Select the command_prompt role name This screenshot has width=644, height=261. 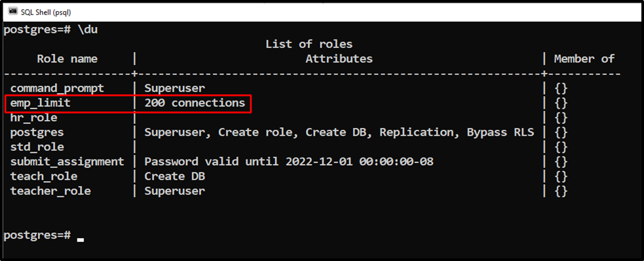tap(57, 88)
